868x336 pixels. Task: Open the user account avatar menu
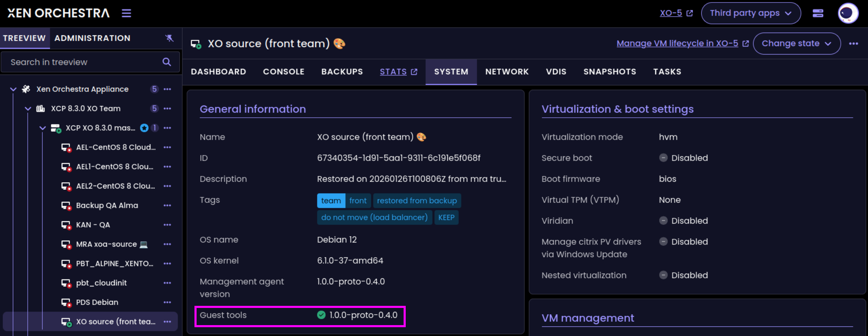click(848, 13)
